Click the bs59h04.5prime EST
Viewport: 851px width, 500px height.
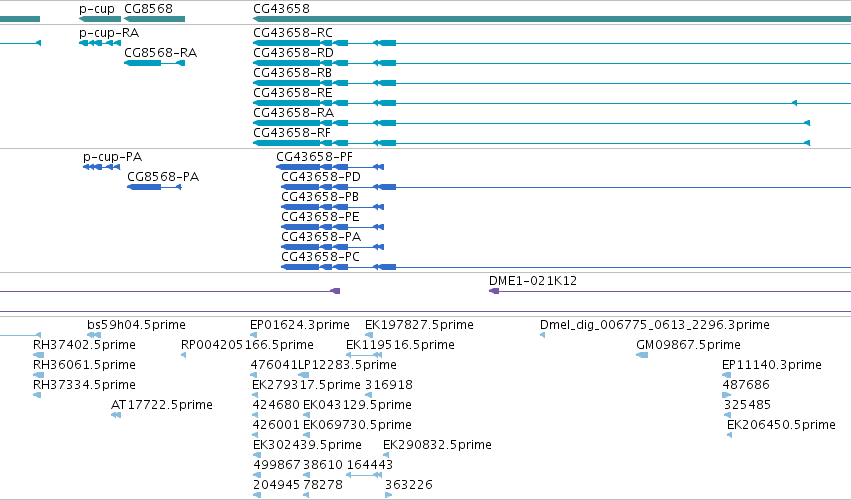[x=136, y=325]
